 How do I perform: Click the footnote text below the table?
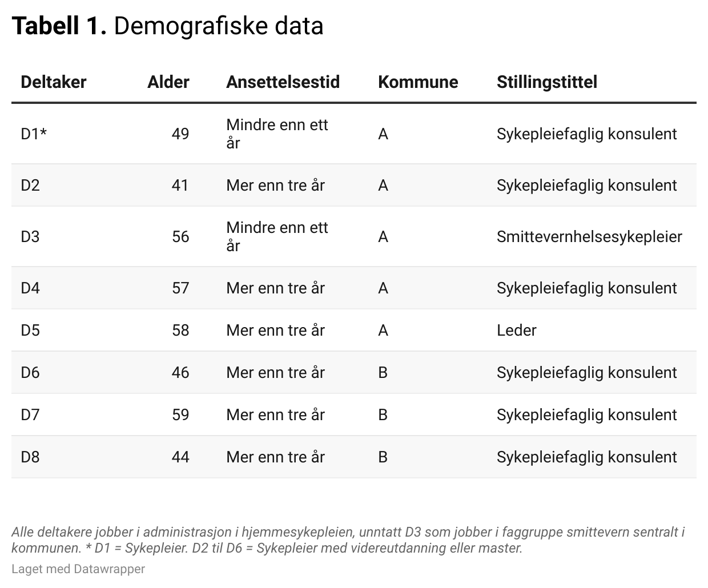348,540
